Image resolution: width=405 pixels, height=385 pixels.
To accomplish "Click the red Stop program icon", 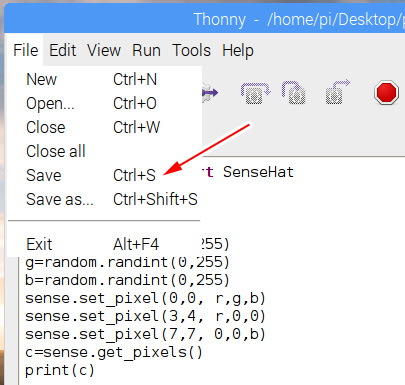I will click(386, 93).
